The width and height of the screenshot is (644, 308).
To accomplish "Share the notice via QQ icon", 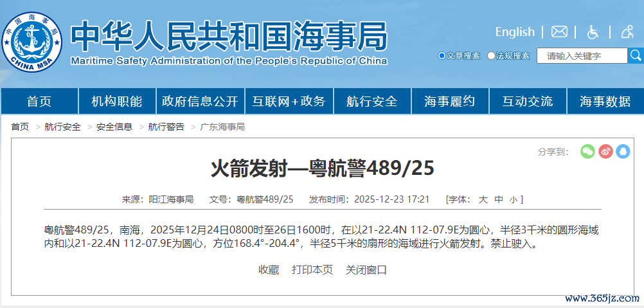I will pyautogui.click(x=623, y=151).
